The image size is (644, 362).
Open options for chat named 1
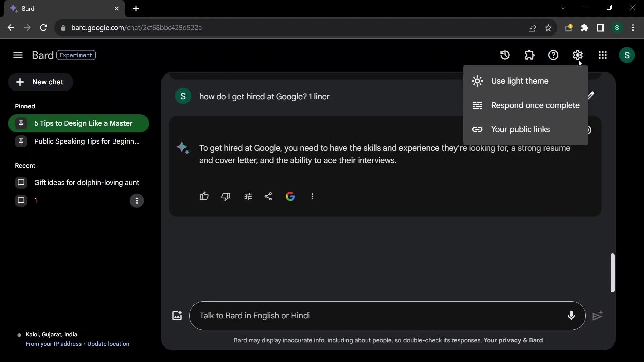137,201
